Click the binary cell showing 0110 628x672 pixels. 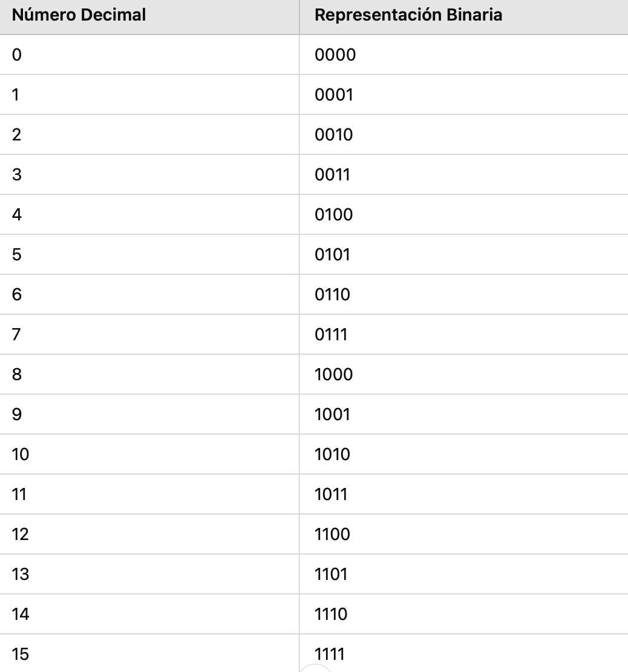click(x=332, y=295)
